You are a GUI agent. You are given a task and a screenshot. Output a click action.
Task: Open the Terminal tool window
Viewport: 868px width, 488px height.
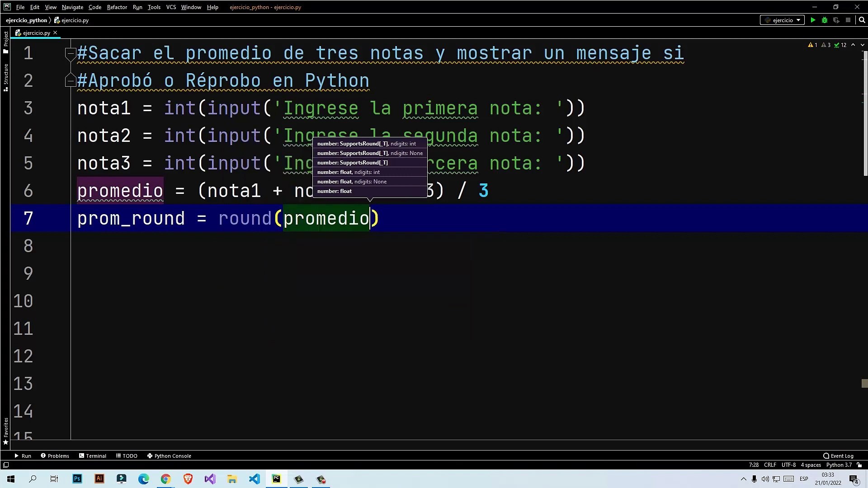(x=92, y=456)
